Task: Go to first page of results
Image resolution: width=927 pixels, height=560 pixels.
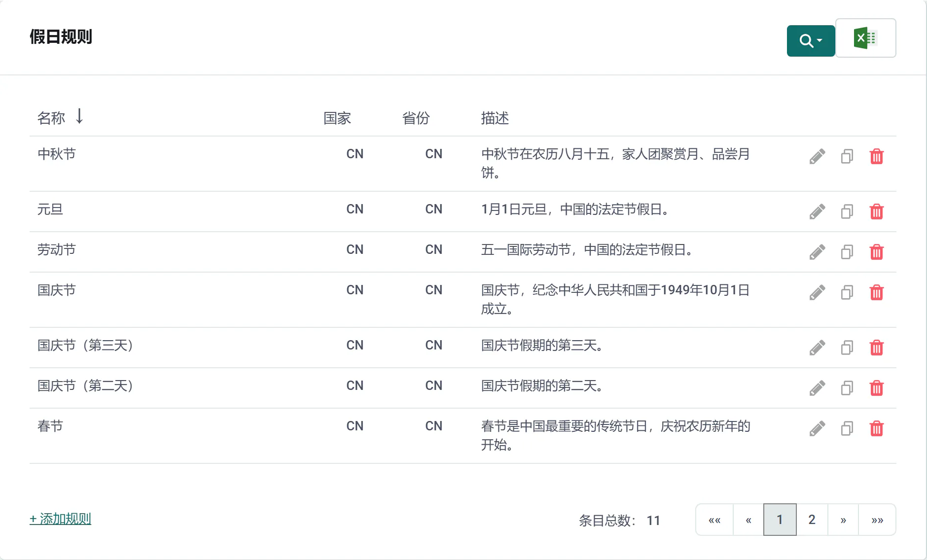Action: (x=714, y=520)
